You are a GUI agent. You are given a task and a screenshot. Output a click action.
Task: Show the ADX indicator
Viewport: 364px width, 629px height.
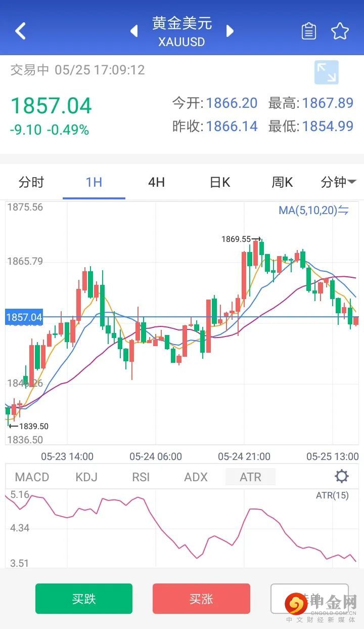(x=196, y=477)
